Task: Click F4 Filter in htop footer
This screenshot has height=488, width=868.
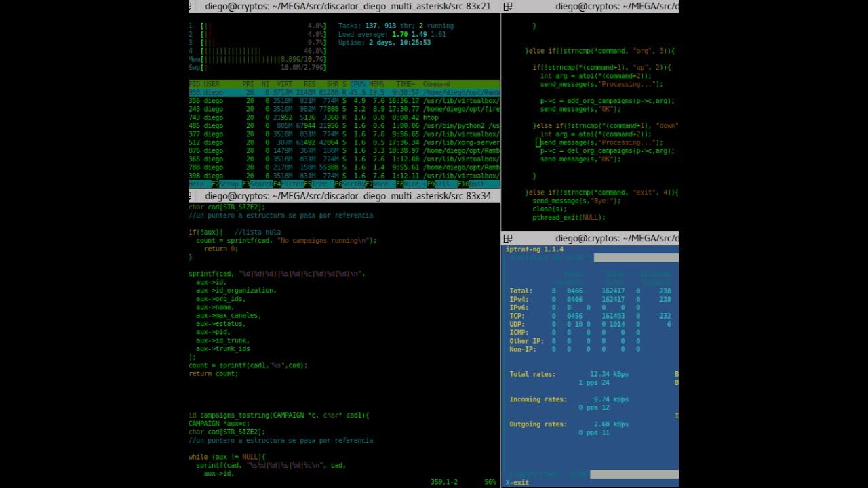Action: [290, 184]
